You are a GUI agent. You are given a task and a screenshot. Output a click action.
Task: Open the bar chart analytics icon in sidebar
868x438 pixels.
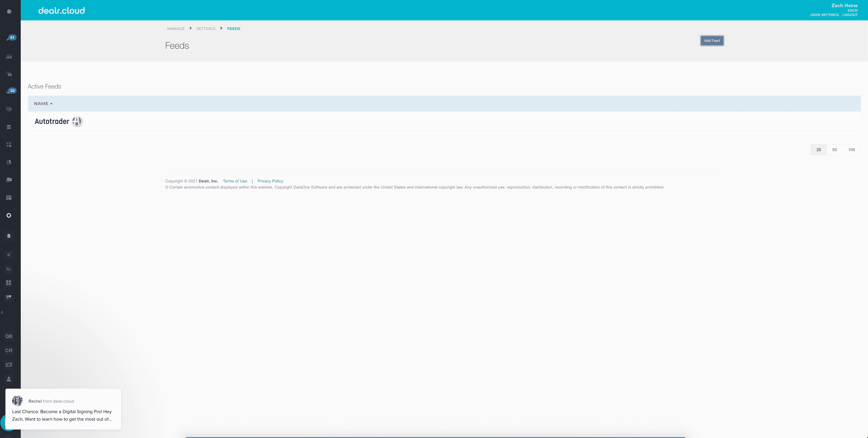pos(9,56)
